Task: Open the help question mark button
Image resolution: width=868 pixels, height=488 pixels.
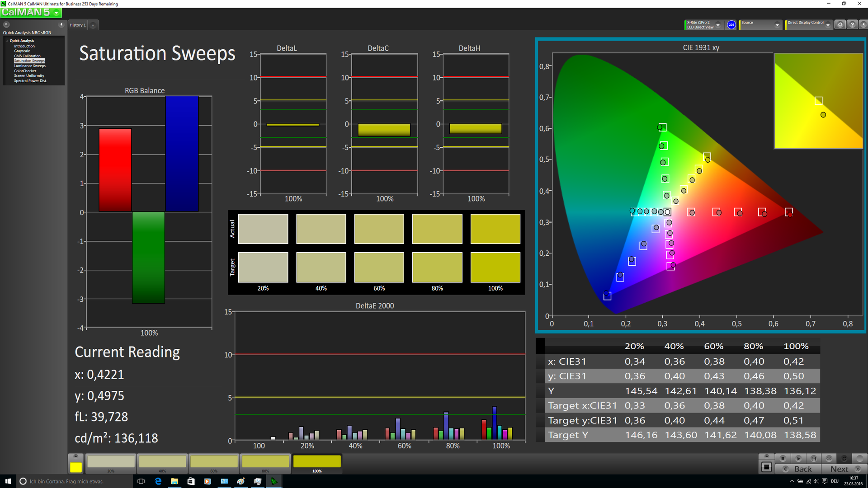Action: click(852, 25)
